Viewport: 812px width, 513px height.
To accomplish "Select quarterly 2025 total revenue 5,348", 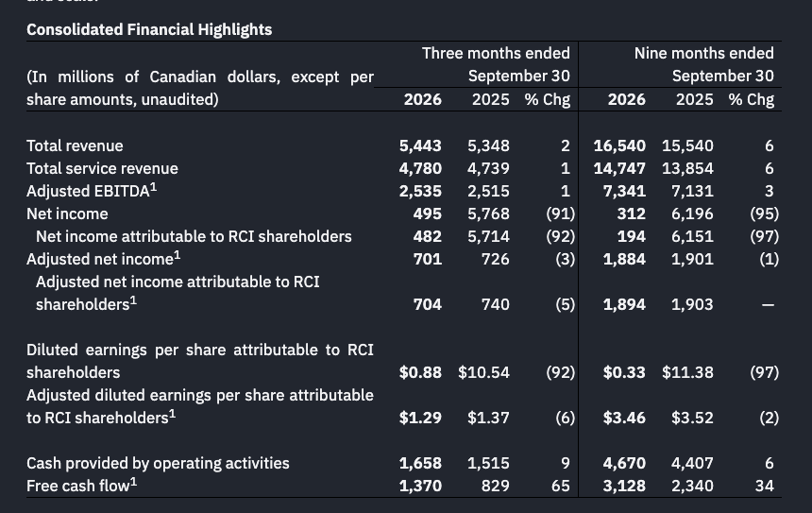I will pos(488,145).
